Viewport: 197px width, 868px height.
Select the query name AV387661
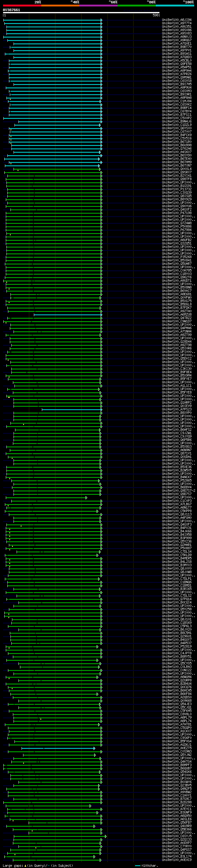(11, 10)
